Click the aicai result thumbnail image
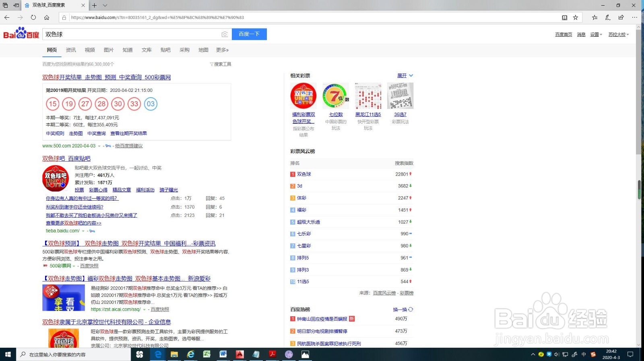644x361 pixels. pyautogui.click(x=64, y=298)
